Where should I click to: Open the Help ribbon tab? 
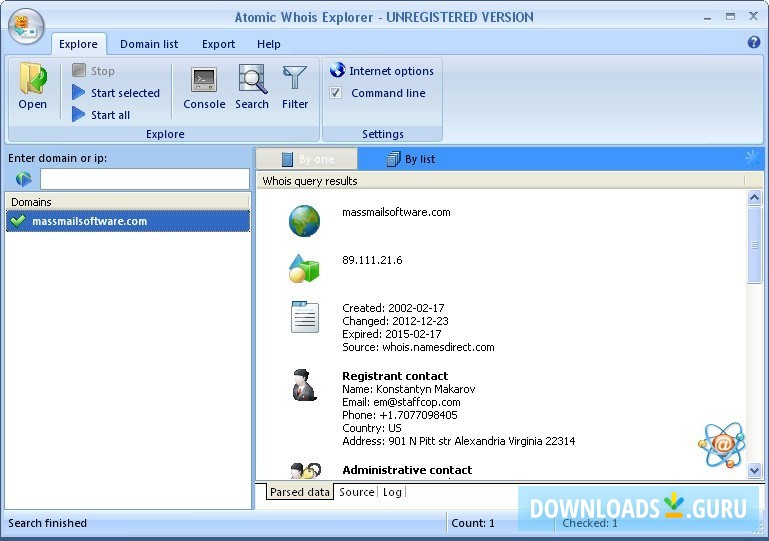tap(269, 44)
